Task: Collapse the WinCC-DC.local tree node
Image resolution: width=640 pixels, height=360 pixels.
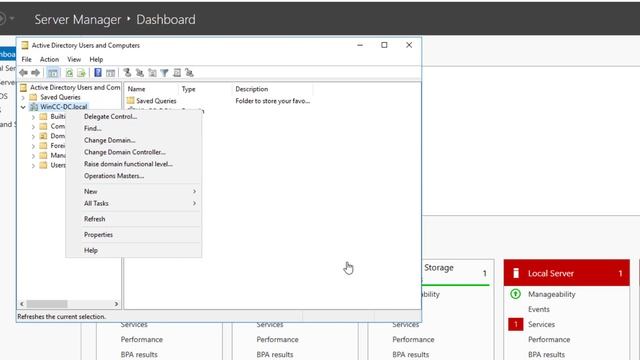Action: coord(23,107)
